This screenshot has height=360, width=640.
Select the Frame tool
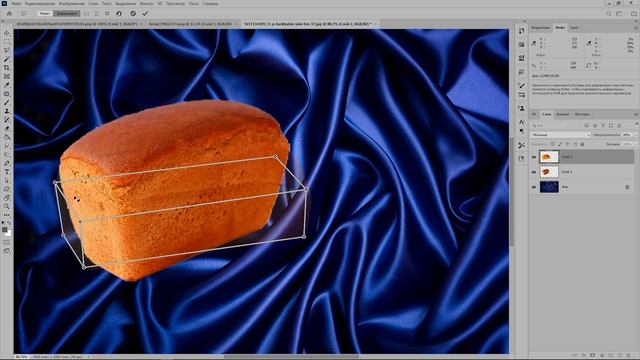point(7,76)
